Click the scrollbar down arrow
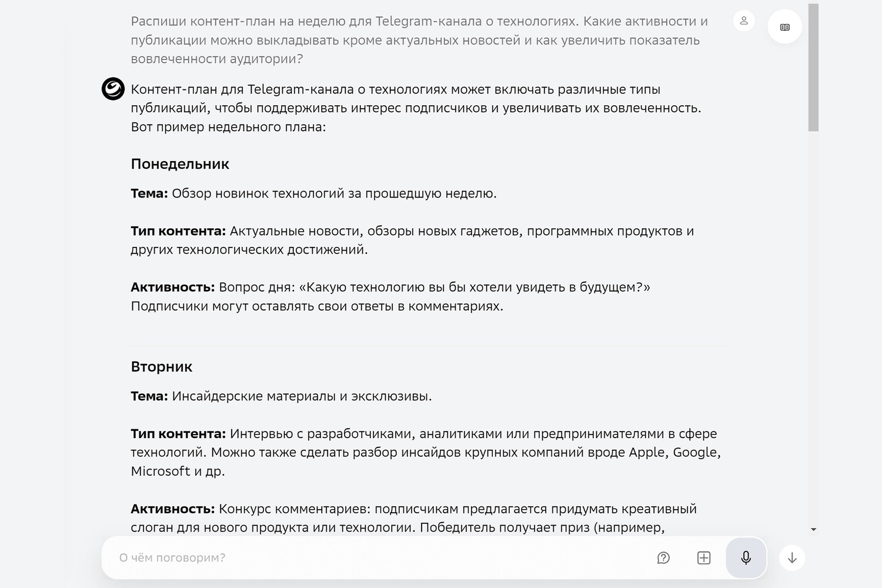 click(x=813, y=529)
